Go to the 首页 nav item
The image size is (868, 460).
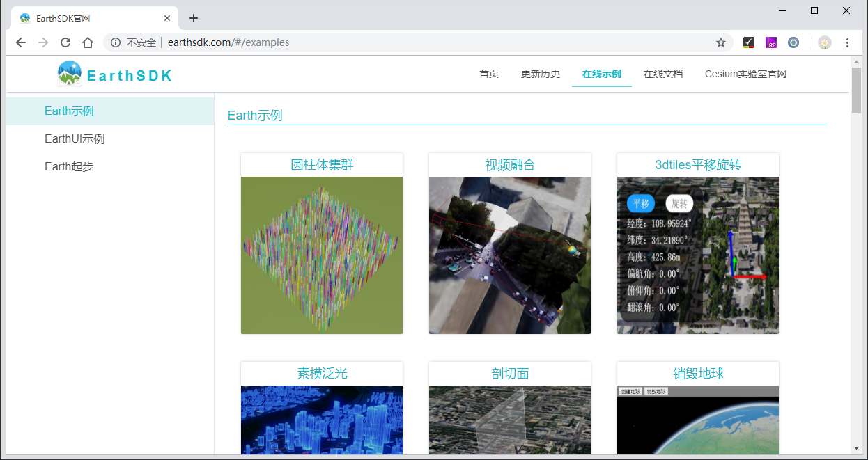tap(489, 74)
